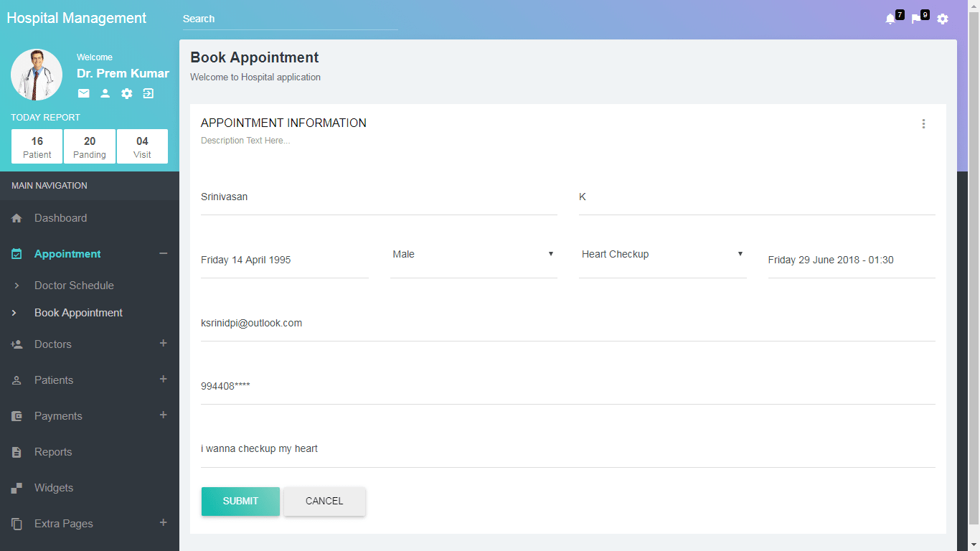Expand the Payments menu plus icon
The width and height of the screenshot is (980, 551).
tap(164, 415)
